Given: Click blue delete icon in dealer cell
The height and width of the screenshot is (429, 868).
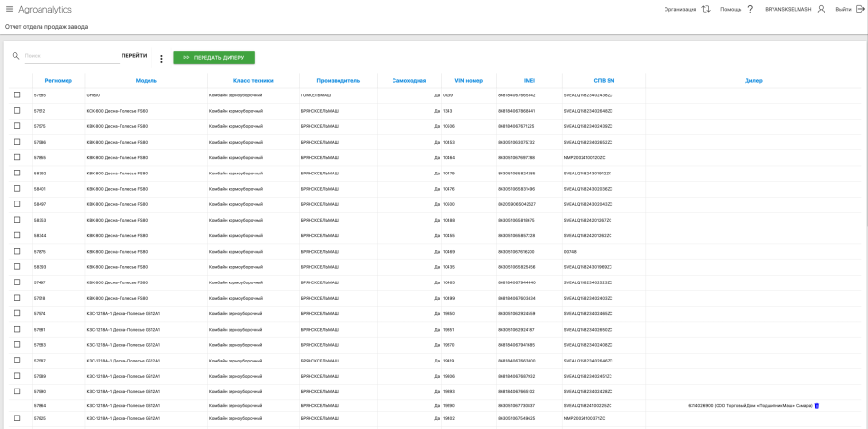Looking at the screenshot, I should pos(817,406).
